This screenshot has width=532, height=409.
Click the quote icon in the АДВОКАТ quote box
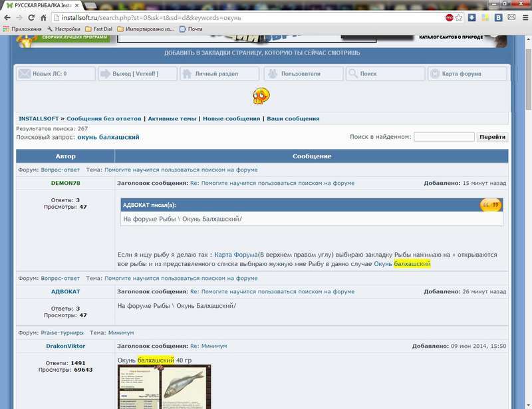point(491,205)
